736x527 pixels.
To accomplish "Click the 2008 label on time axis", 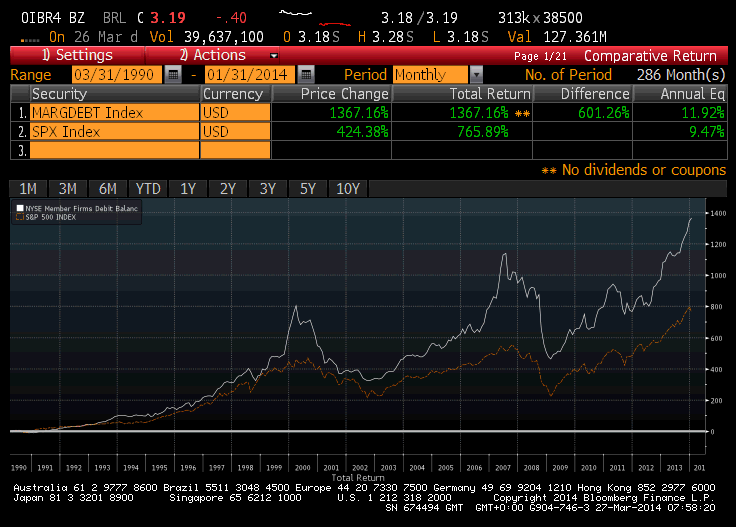I will [531, 467].
